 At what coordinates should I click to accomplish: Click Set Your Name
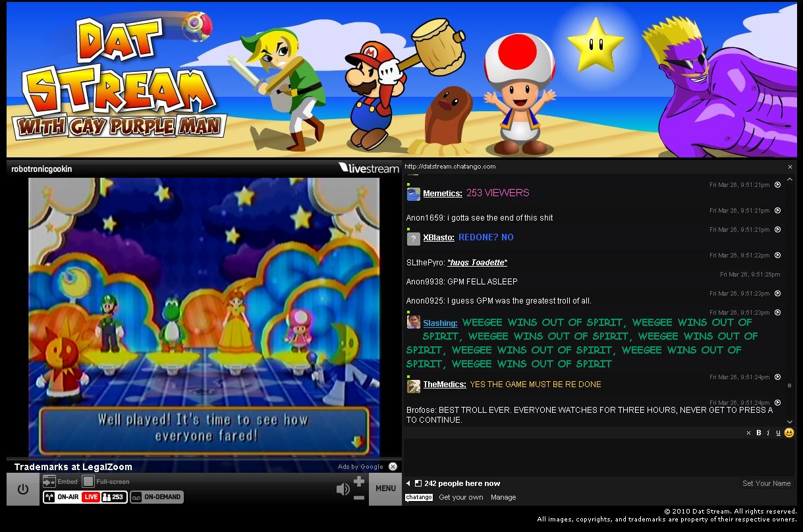[766, 484]
